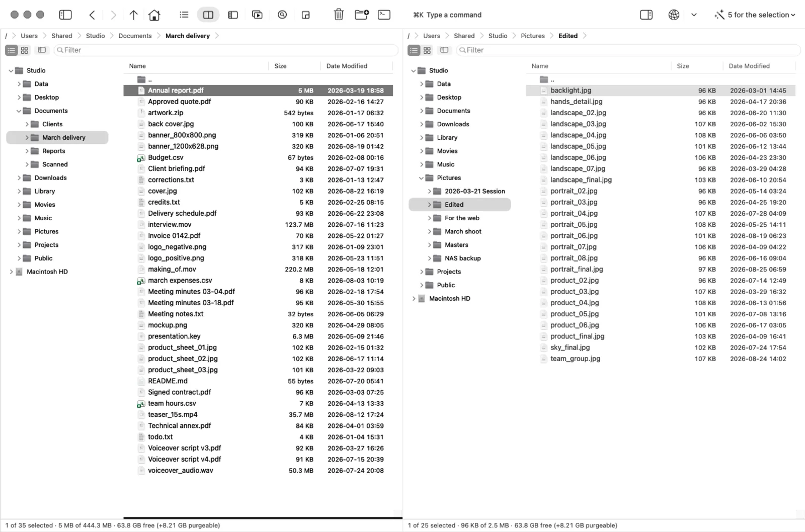The image size is (805, 532).
Task: Sort left pane by Date Modified
Action: [356, 66]
